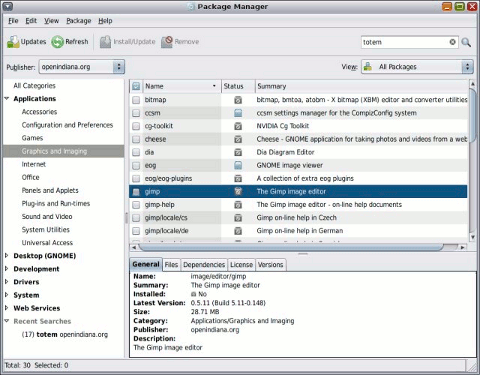Clear the totem search text icon
This screenshot has width=480, height=375.
coord(452,42)
